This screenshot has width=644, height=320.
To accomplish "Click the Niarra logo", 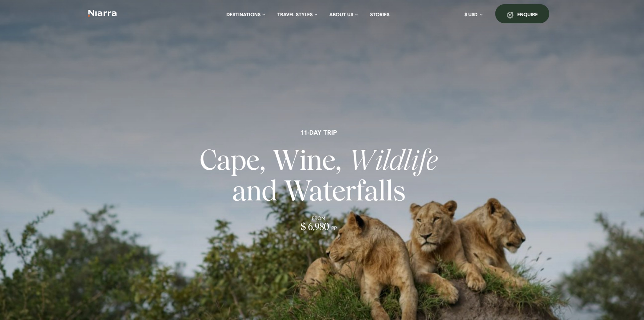I will pyautogui.click(x=102, y=13).
